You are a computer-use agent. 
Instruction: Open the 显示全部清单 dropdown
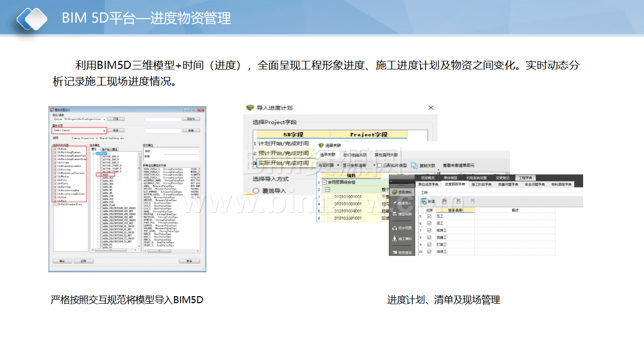359,165
